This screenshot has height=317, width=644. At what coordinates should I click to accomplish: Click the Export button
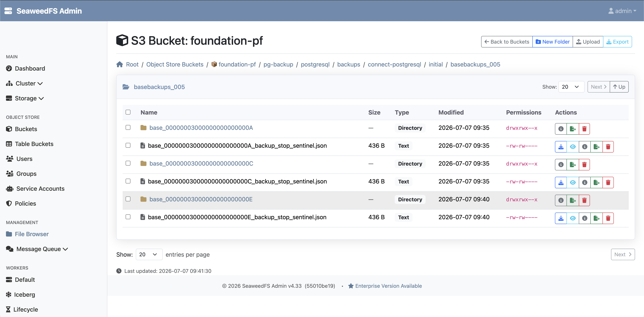[618, 42]
